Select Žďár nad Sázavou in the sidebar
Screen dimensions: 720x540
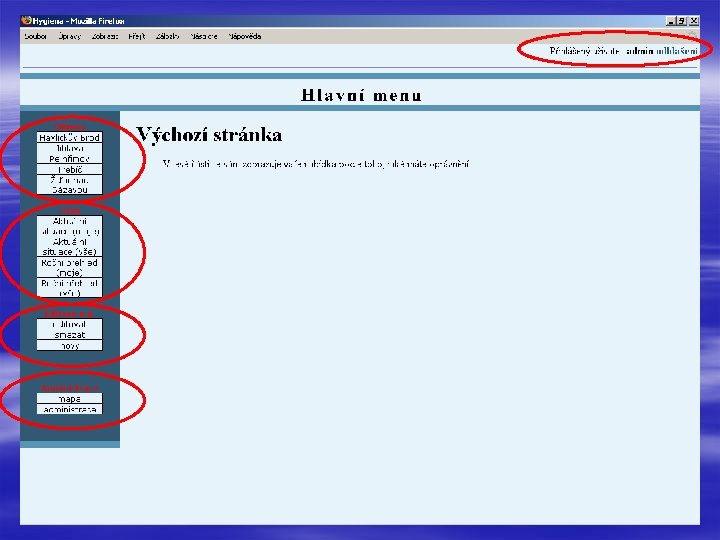69,185
